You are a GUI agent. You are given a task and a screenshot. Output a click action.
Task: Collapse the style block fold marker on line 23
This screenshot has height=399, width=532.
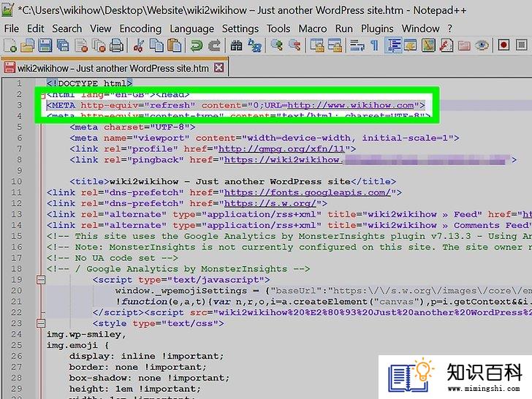tap(41, 323)
